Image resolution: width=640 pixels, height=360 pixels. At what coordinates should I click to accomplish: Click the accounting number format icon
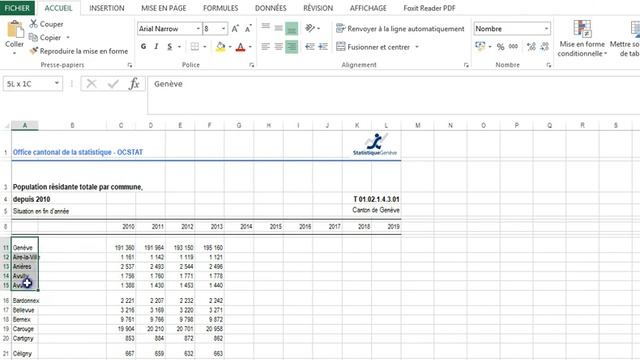[x=480, y=47]
